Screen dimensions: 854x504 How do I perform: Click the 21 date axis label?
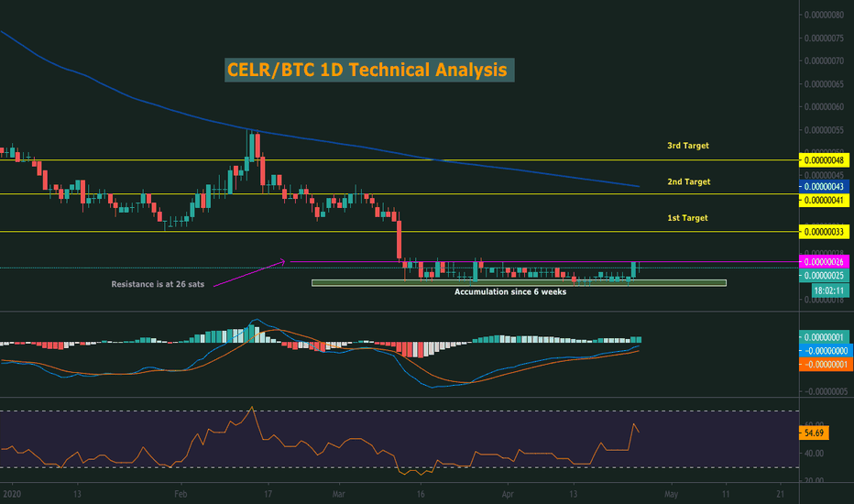(x=781, y=494)
